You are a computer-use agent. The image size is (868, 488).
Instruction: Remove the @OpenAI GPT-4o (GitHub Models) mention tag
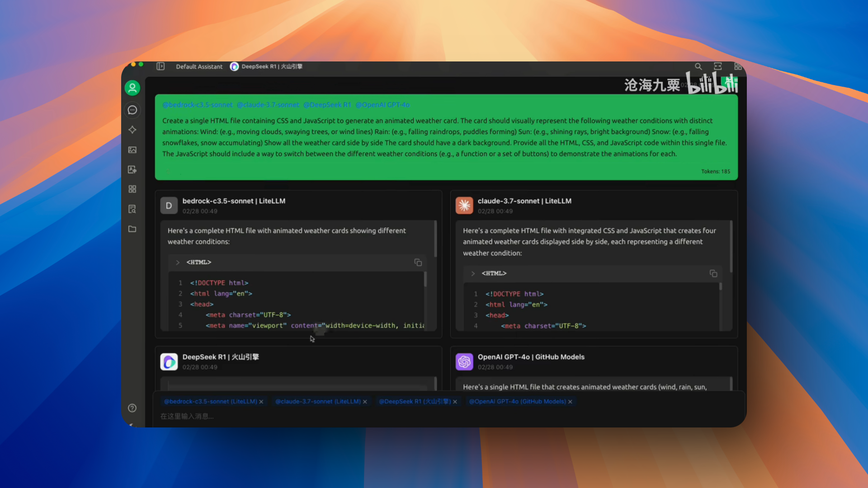point(570,402)
